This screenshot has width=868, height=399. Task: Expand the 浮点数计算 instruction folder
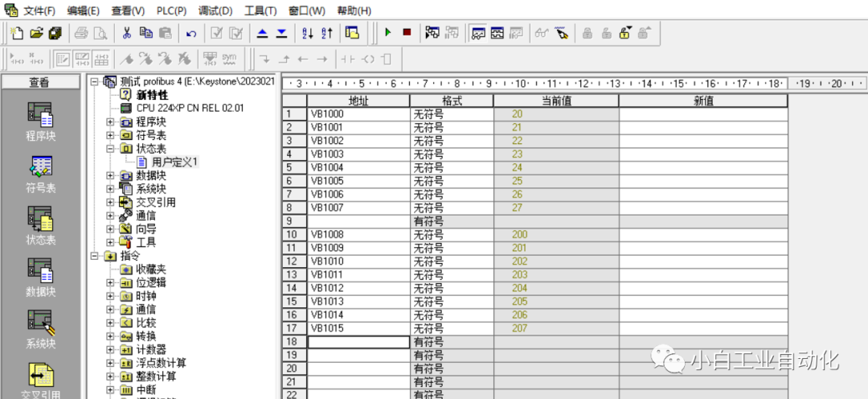pos(110,363)
